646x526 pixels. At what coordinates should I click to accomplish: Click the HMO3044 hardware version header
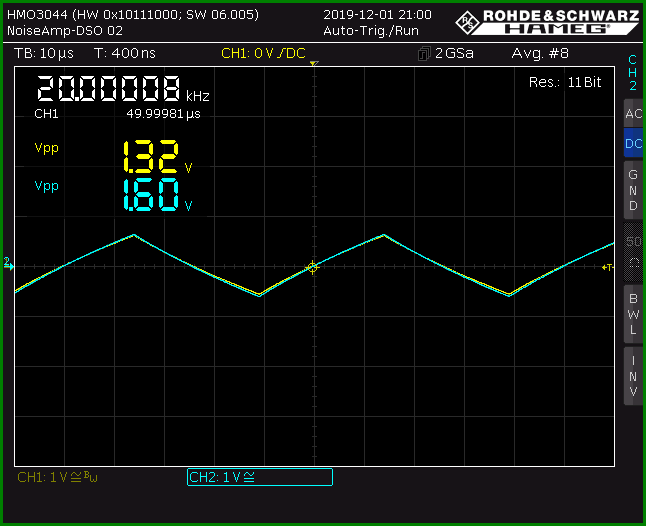[x=133, y=15]
